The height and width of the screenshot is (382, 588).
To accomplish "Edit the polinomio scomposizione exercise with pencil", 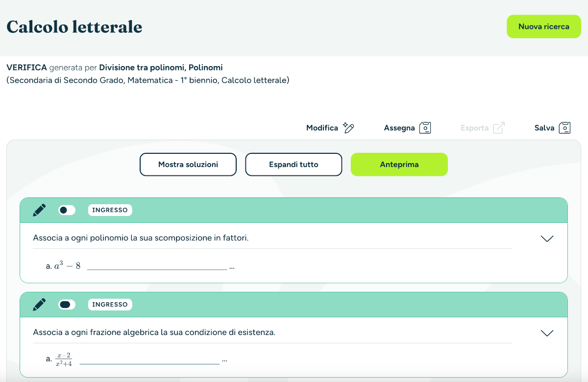I will pyautogui.click(x=39, y=210).
